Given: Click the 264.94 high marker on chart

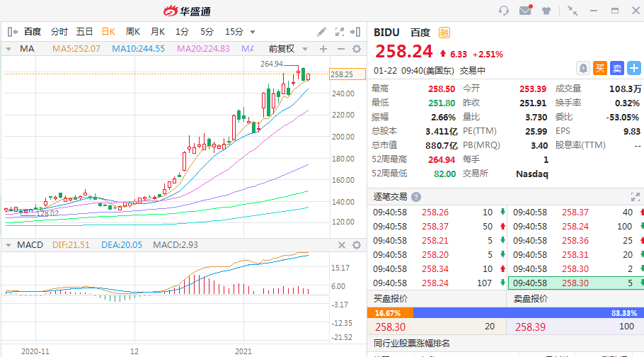Looking at the screenshot, I should (272, 64).
